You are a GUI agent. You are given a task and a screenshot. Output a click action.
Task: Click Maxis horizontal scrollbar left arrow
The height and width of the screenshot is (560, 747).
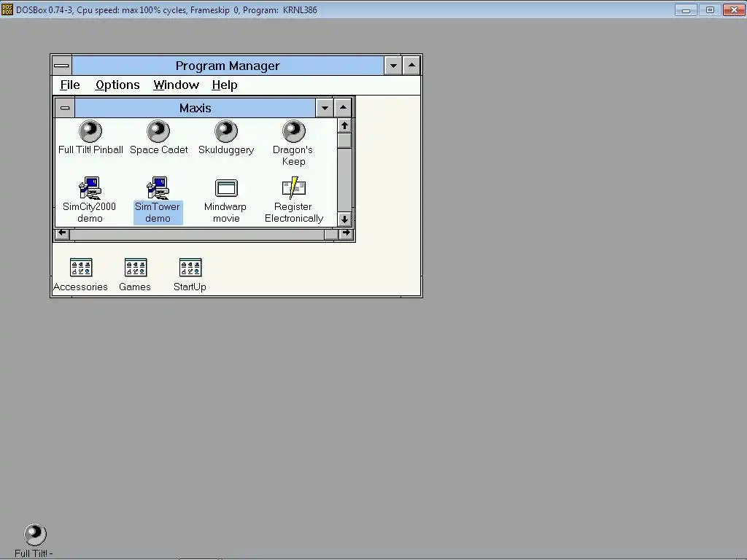[x=63, y=233]
